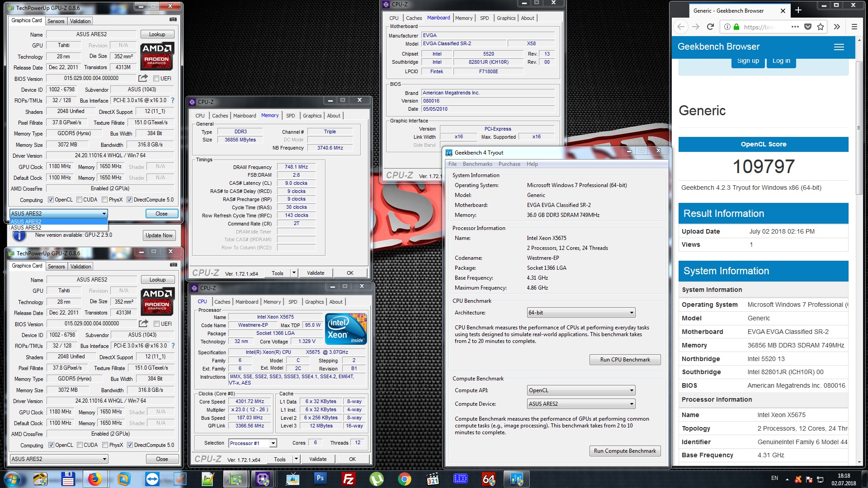Open Geekbench Browser site navigation menu
Image resolution: width=868 pixels, height=488 pixels.
[x=839, y=47]
